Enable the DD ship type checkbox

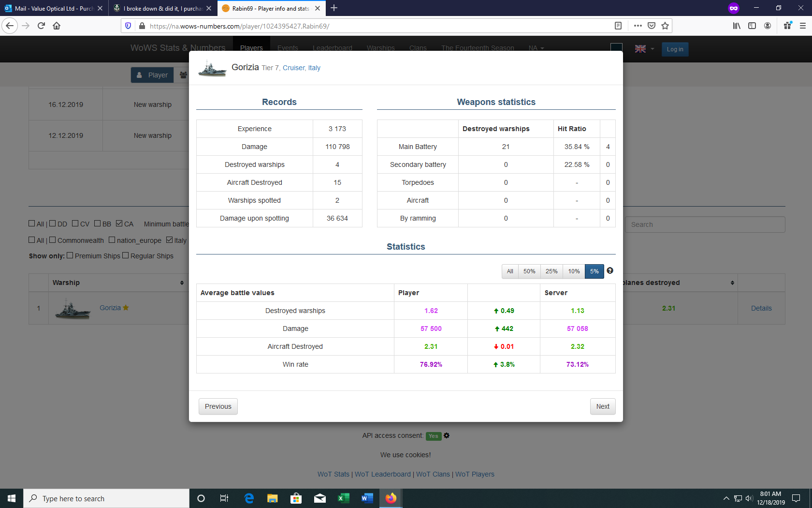(x=53, y=224)
